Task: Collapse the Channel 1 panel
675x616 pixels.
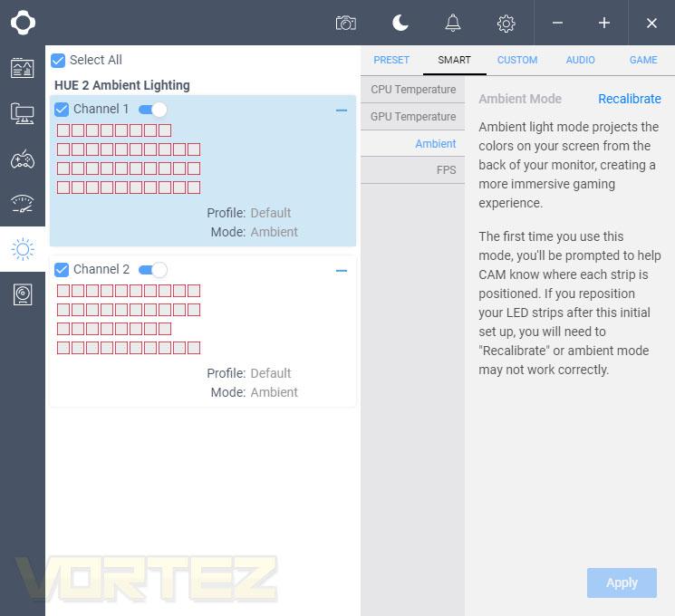Action: (342, 111)
